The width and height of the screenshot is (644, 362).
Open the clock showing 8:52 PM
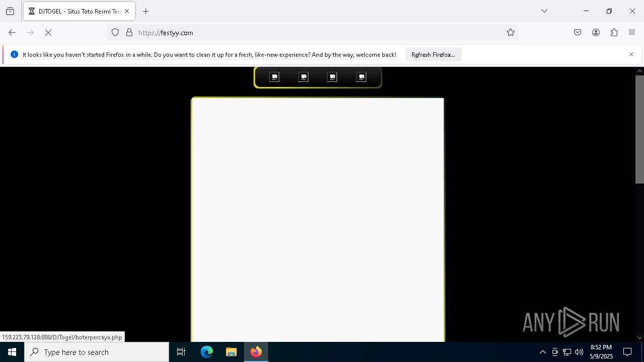(601, 352)
